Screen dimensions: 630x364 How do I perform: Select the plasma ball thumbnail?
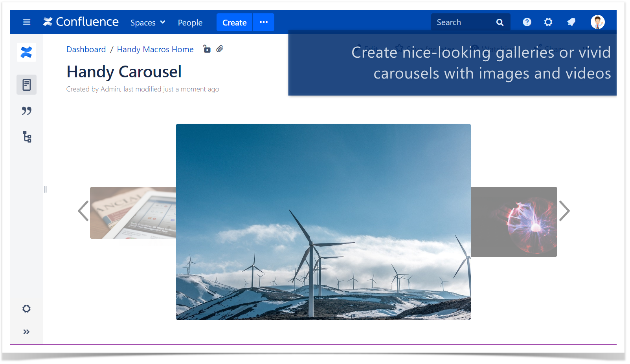tap(514, 222)
